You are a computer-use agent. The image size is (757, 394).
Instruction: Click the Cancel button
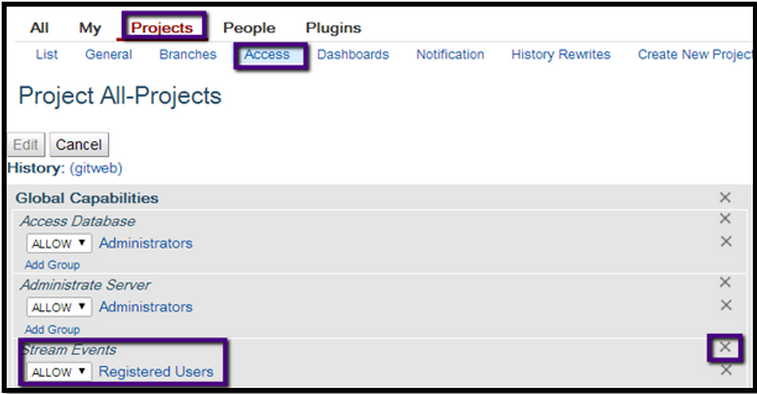click(79, 144)
